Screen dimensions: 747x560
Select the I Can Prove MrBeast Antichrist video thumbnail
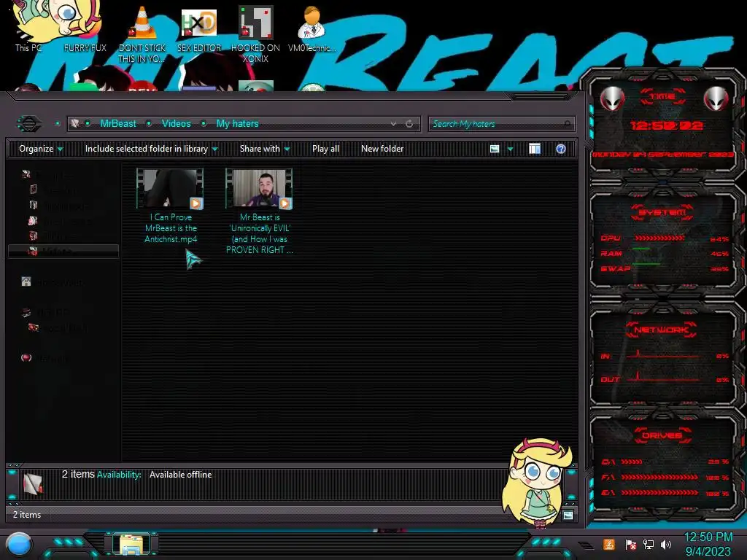tap(170, 189)
